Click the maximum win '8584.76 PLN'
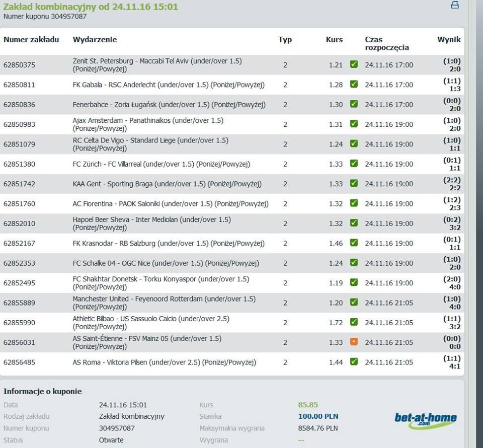This screenshot has height=448, width=483. click(318, 428)
